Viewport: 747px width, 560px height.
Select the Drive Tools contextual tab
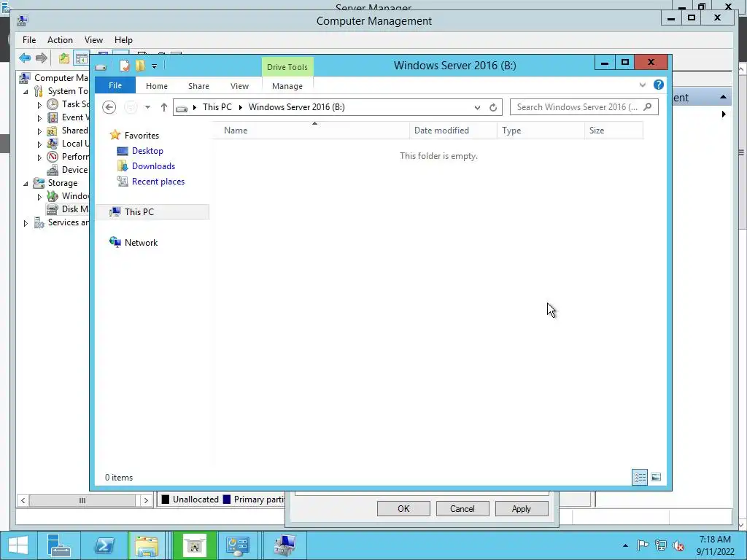click(x=287, y=67)
